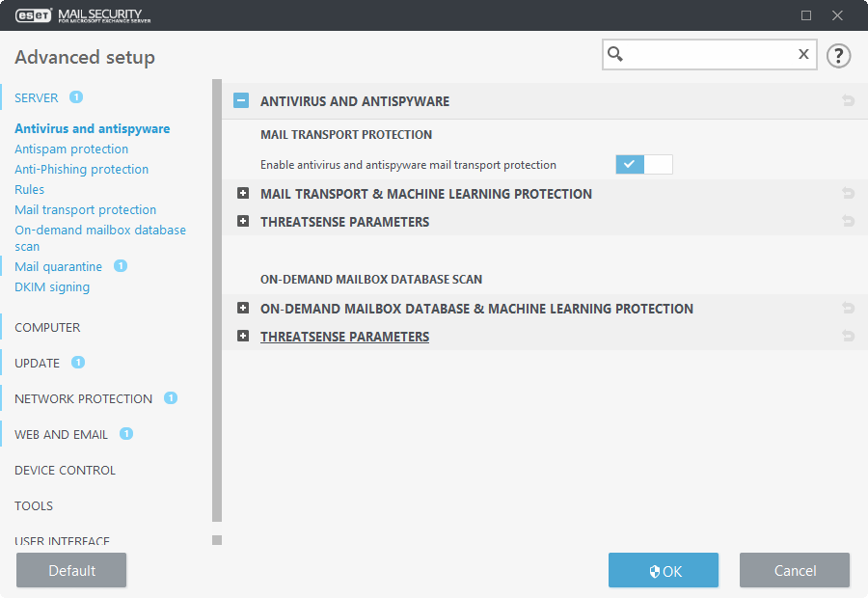Click the ESET logo in the title bar
The image size is (868, 598).
32,15
